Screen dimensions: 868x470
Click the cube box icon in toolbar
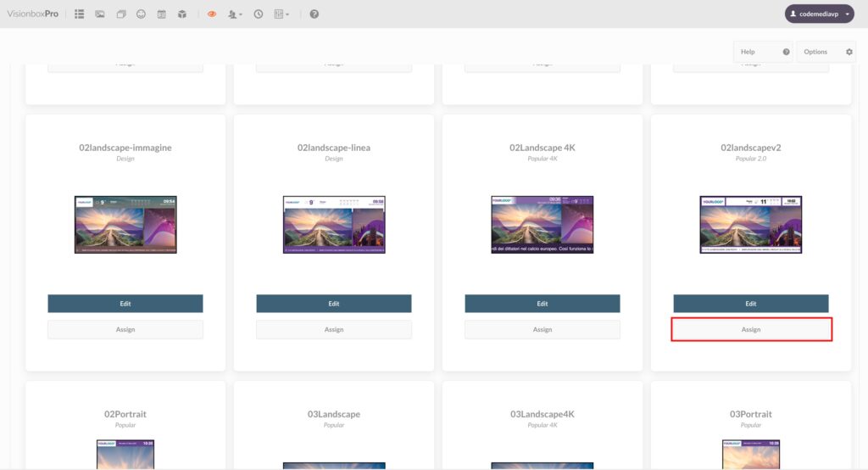click(182, 14)
